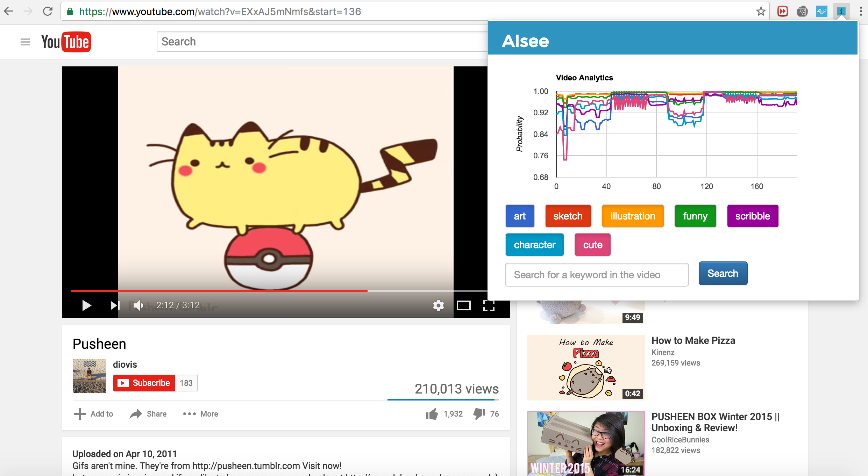Screen dimensions: 868x476
Task: Focus the keyword search input field
Action: click(597, 275)
